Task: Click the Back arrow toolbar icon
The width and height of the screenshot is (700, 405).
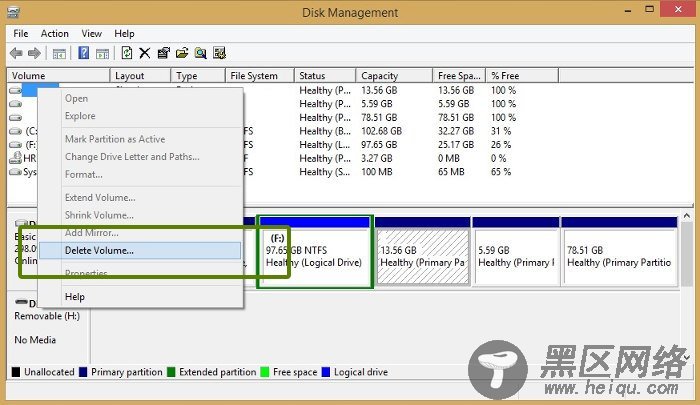Action: [16, 54]
